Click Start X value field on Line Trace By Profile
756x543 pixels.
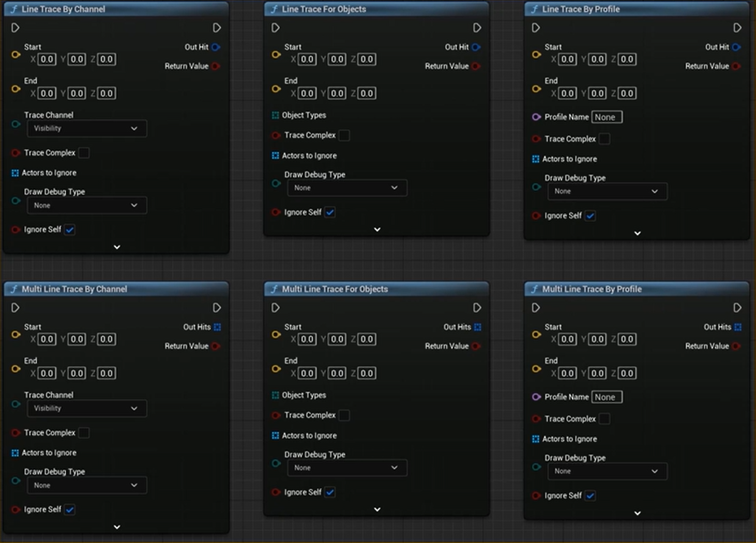tap(567, 59)
